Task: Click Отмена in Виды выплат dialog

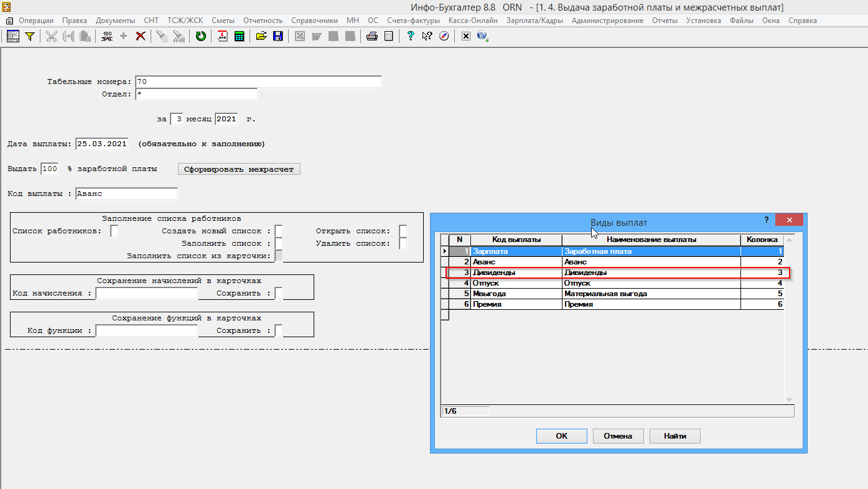Action: [x=618, y=436]
